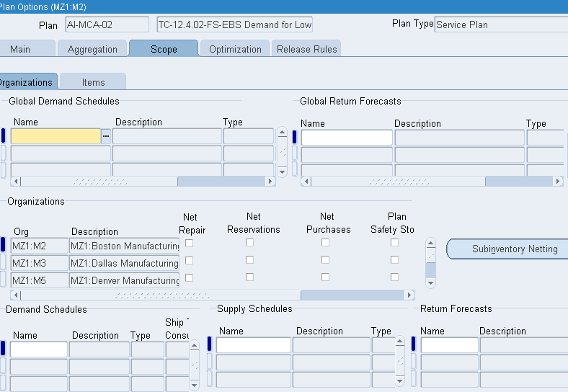Open the Main tab
The width and height of the screenshot is (568, 392).
pyautogui.click(x=27, y=49)
